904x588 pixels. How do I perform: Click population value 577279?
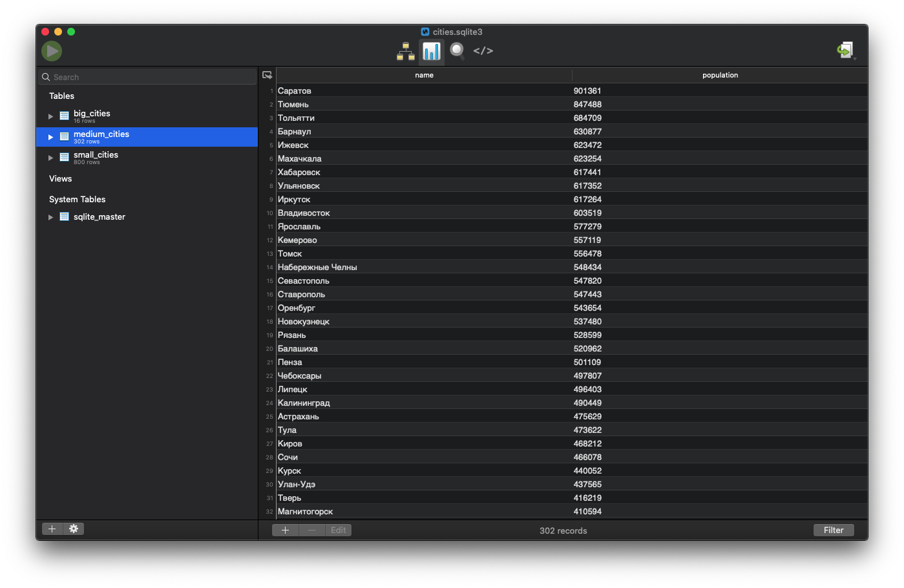coord(587,226)
